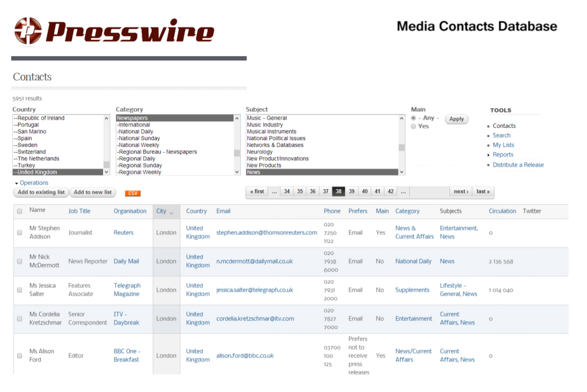Click the Presswire logo
Screen dimensions: 587x392
tap(114, 31)
